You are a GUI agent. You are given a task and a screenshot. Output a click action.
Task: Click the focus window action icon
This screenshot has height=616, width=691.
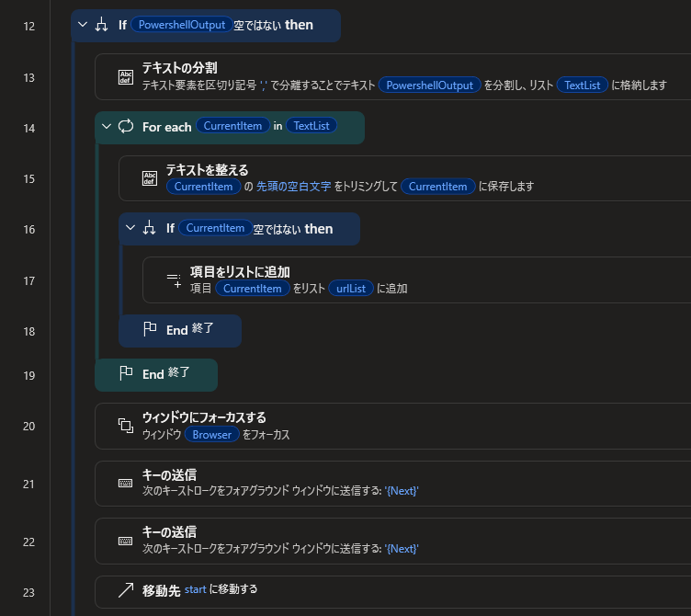pyautogui.click(x=126, y=426)
